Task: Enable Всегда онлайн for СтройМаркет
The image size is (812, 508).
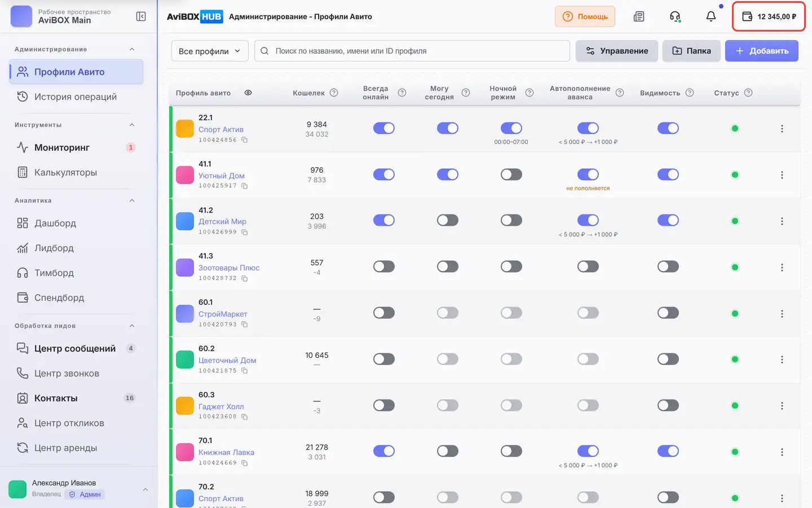Action: pos(384,313)
